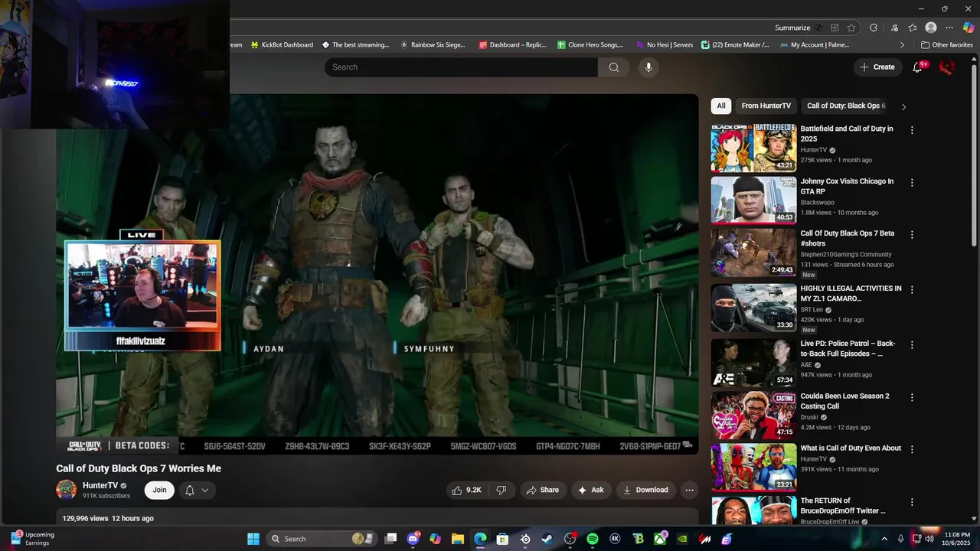Select the Call of Duty: Black Ops 6 chip

[x=845, y=106]
